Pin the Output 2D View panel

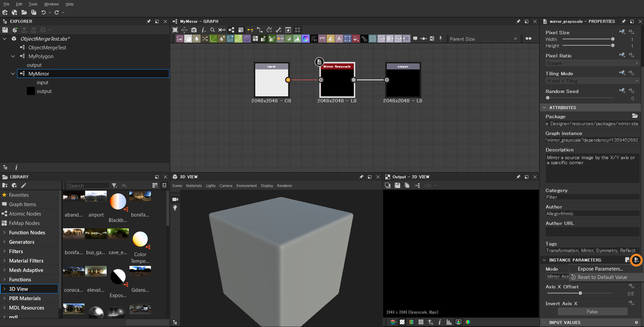(518, 177)
